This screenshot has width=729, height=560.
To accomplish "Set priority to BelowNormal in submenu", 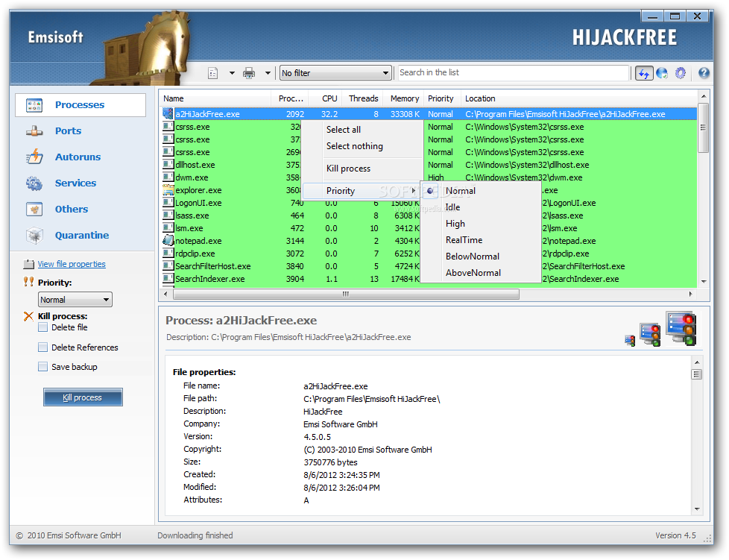I will tap(481, 257).
